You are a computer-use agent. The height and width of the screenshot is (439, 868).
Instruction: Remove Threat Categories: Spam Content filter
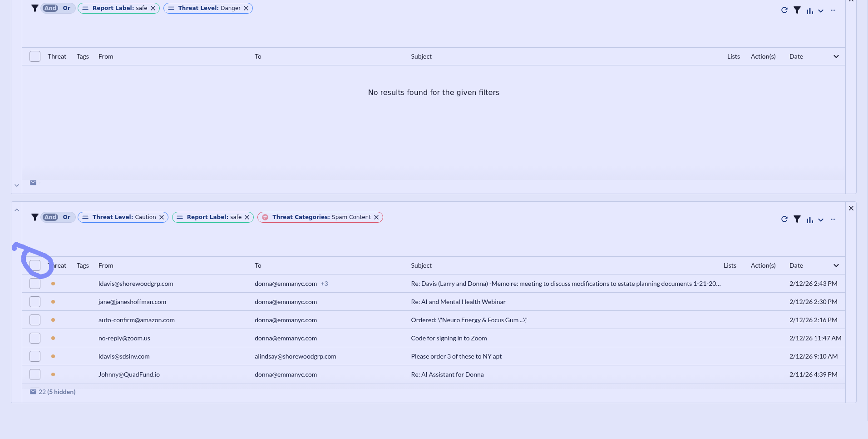point(376,217)
